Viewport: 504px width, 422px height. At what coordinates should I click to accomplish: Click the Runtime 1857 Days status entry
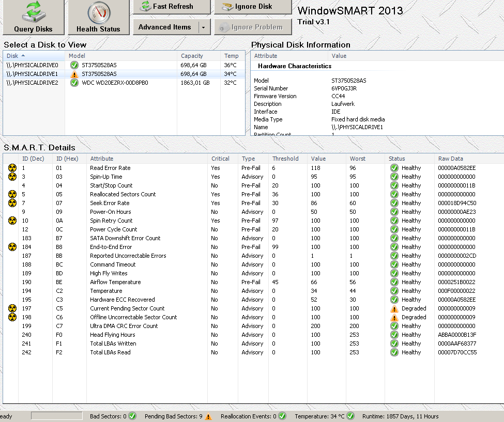click(x=400, y=416)
